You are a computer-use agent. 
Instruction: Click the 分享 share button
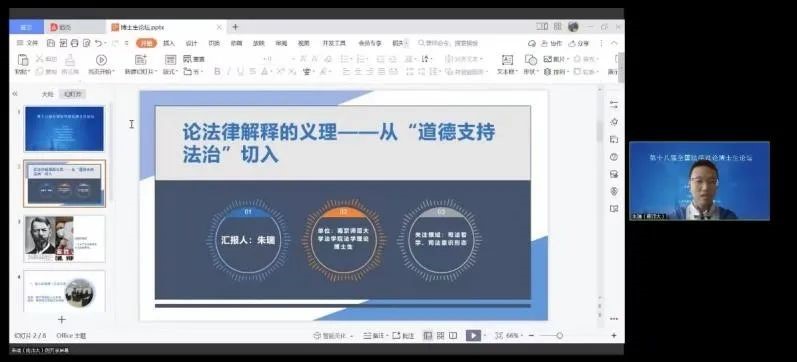point(579,43)
